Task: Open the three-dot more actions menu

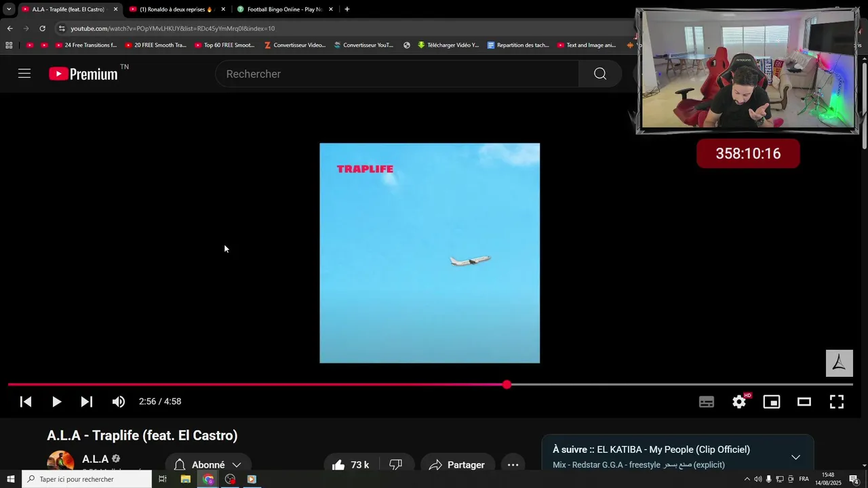Action: point(513,464)
